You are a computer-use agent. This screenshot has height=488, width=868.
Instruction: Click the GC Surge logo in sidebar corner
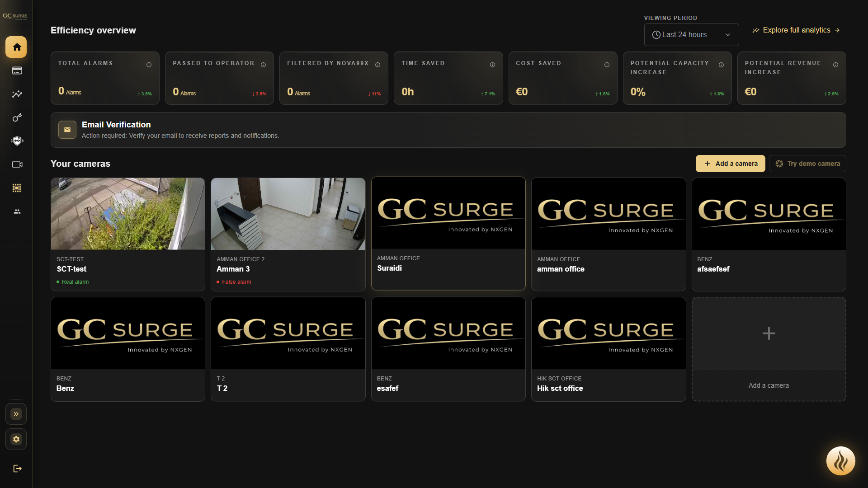[15, 16]
